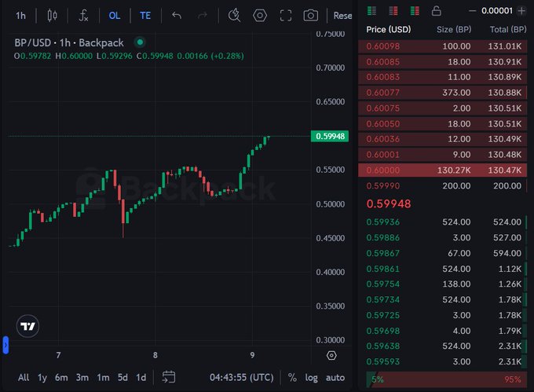534x392 pixels.
Task: Select the ask at 0.60077
Action: 443,92
